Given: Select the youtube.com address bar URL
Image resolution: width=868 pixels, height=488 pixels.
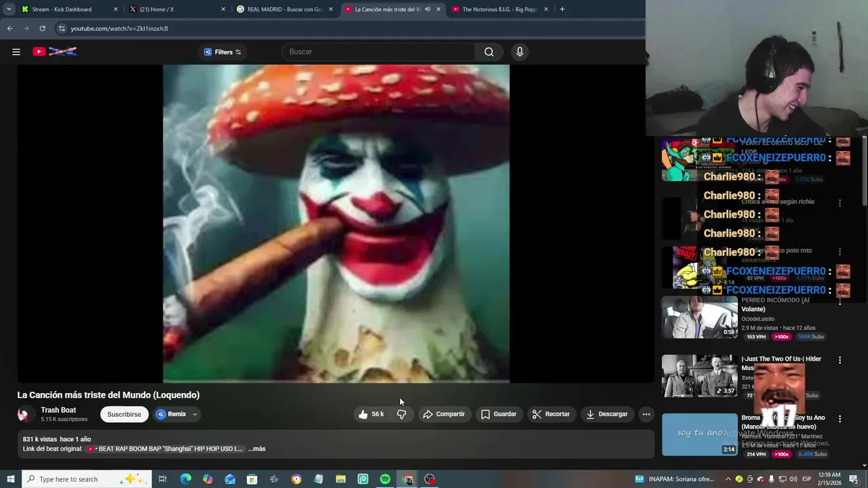Looking at the screenshot, I should tap(119, 28).
